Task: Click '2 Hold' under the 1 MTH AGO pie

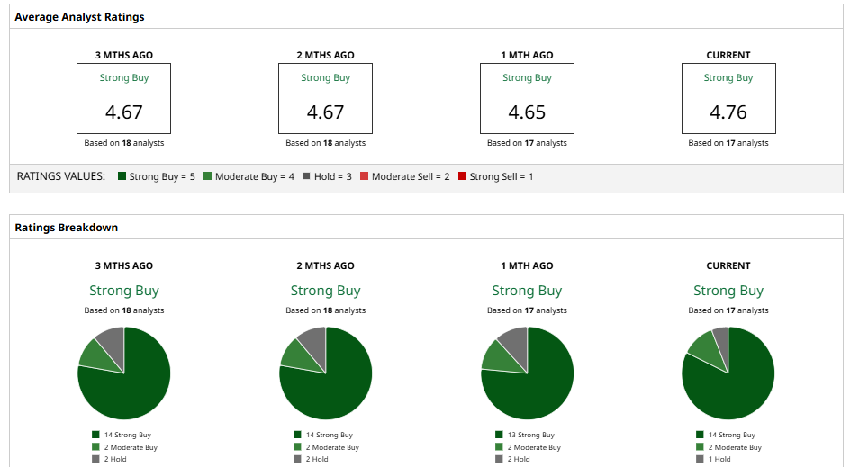Action: click(x=519, y=459)
